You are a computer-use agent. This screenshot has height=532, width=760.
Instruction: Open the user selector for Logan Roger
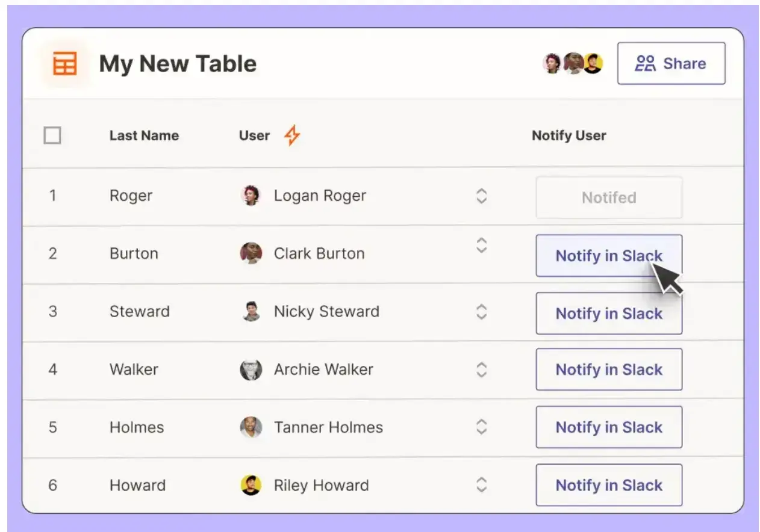pyautogui.click(x=481, y=196)
